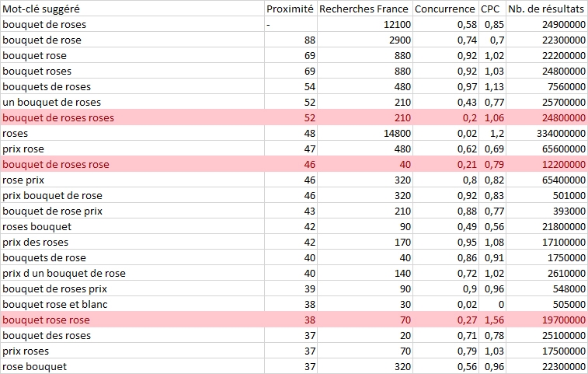Viewport: 588px width, 374px height.
Task: Click the CPC value 1,56
Action: pyautogui.click(x=492, y=320)
